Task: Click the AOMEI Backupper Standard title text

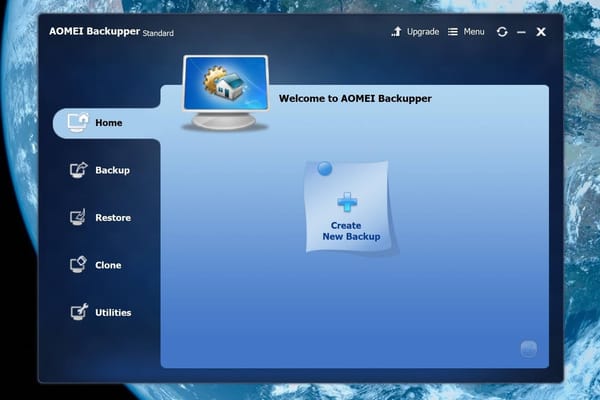Action: [111, 32]
